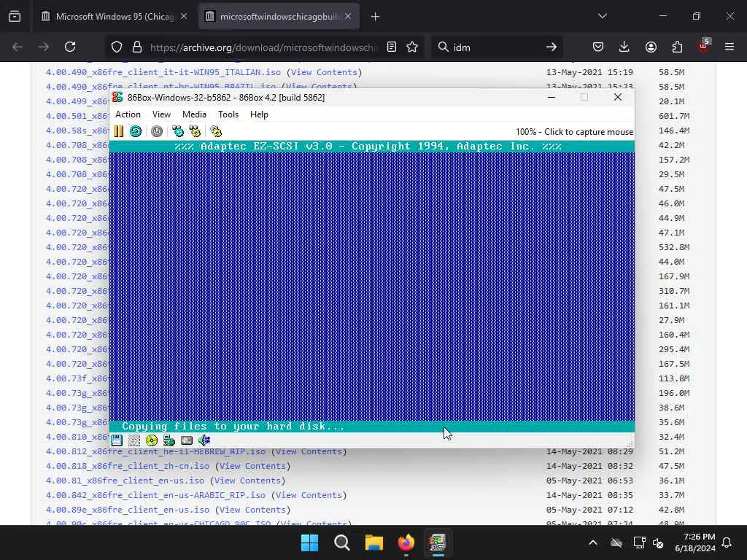Focus the archive.org URL address field

pyautogui.click(x=263, y=47)
